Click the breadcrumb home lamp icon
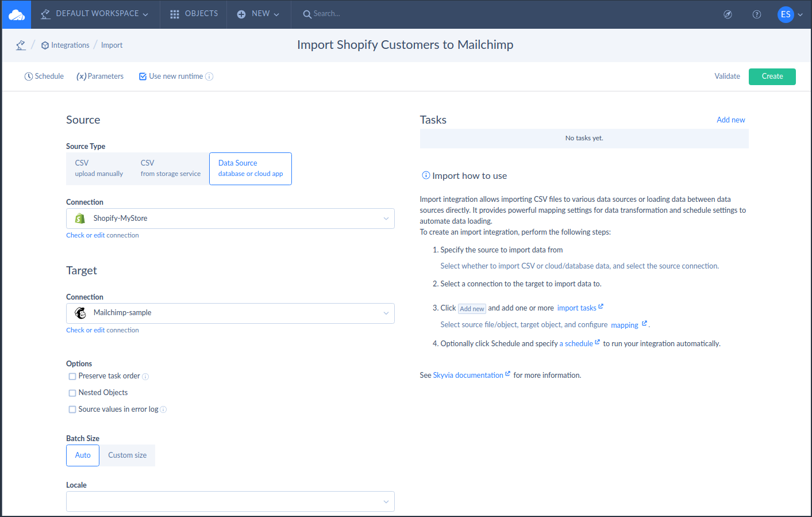812x517 pixels. (x=21, y=45)
